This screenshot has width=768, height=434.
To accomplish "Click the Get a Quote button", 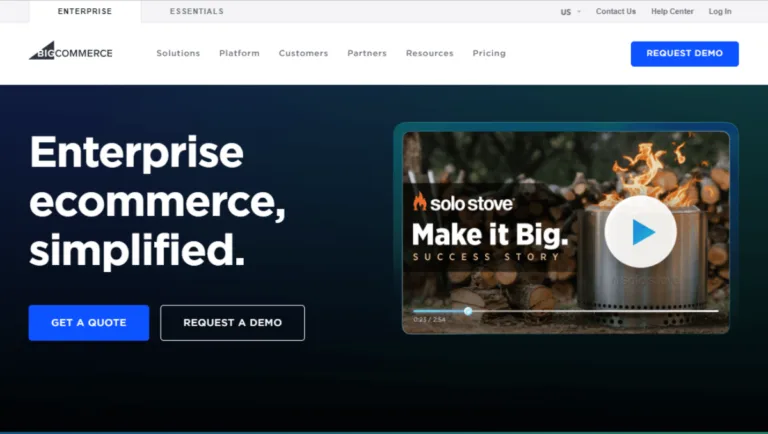I will click(89, 322).
